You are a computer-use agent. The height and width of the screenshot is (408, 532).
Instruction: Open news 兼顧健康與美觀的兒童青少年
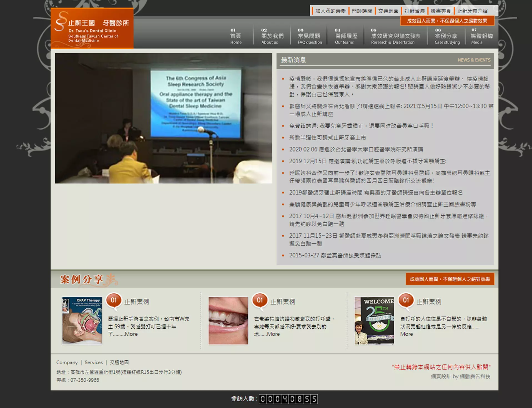(383, 204)
